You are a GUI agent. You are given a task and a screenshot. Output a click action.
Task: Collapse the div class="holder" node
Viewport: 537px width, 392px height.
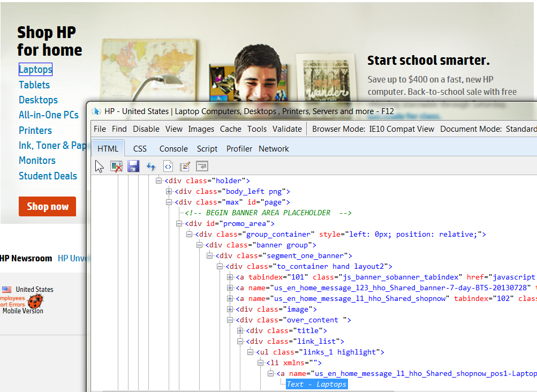pos(158,180)
